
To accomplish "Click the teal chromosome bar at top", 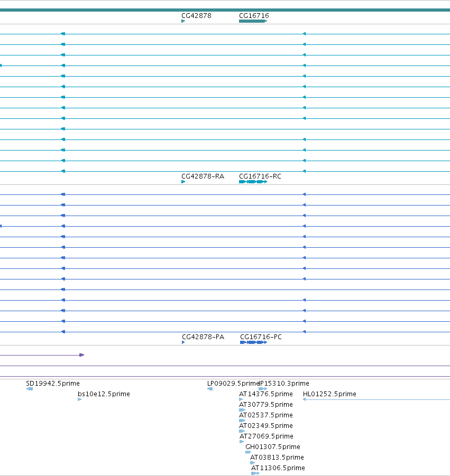I will pos(225,11).
